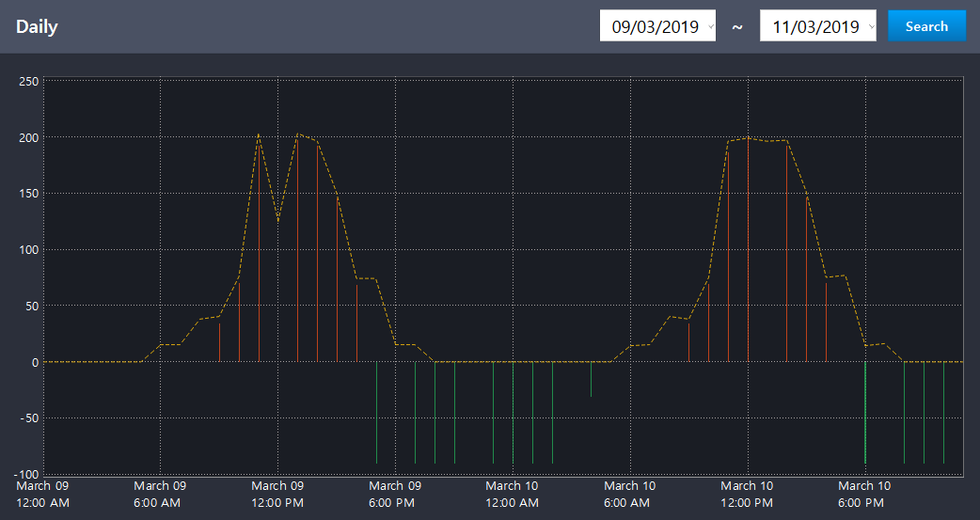
Task: Click the March 09 6:00 AM axis label
Action: 159,495
